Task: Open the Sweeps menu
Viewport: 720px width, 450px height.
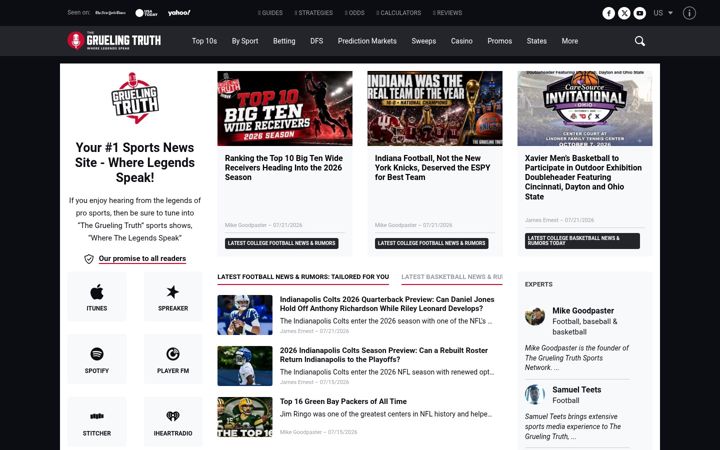Action: pos(424,41)
